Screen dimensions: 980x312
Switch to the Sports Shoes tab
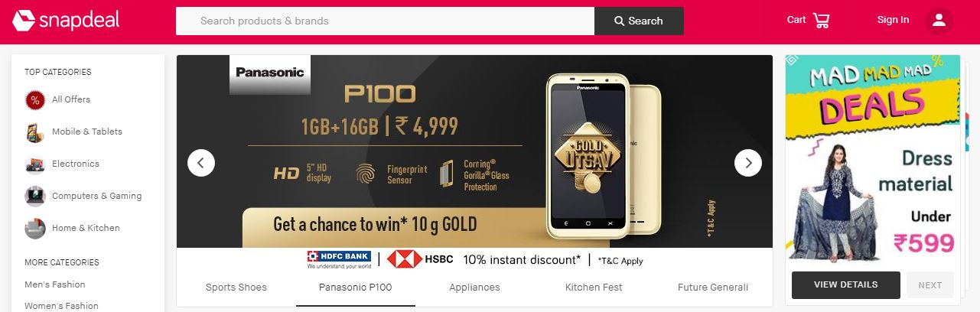pos(236,288)
